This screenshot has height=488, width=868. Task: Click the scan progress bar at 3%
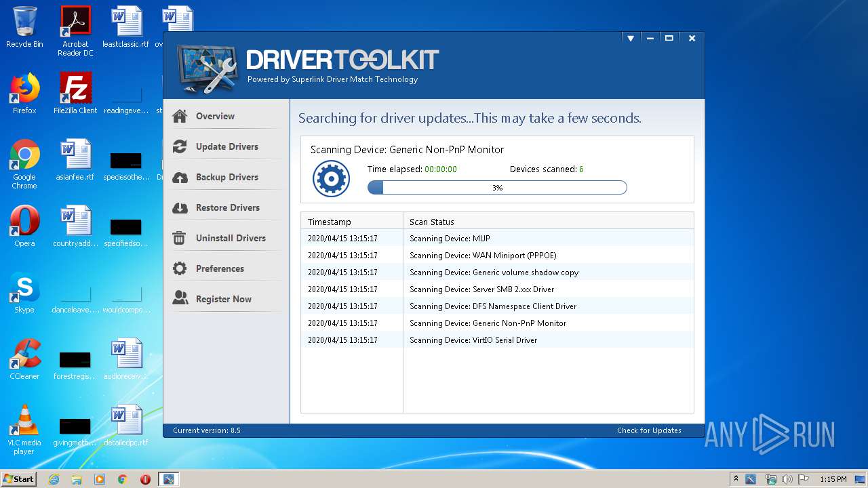[497, 188]
